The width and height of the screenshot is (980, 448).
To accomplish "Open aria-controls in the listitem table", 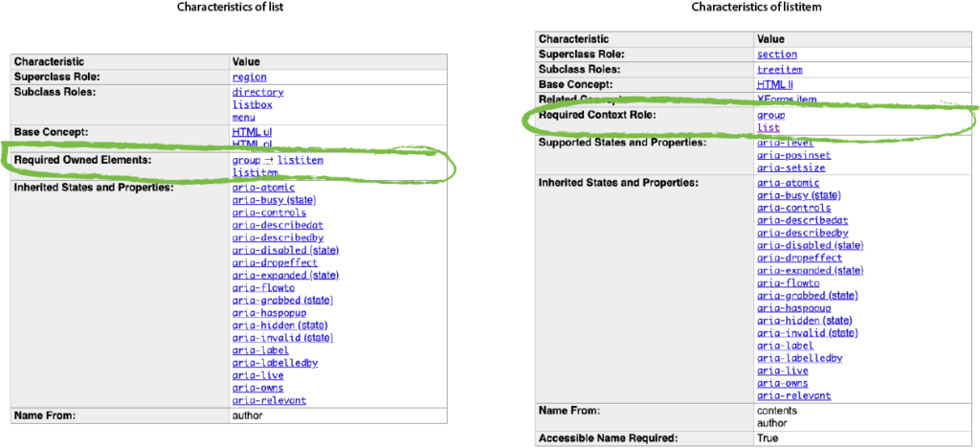I will pos(794,208).
